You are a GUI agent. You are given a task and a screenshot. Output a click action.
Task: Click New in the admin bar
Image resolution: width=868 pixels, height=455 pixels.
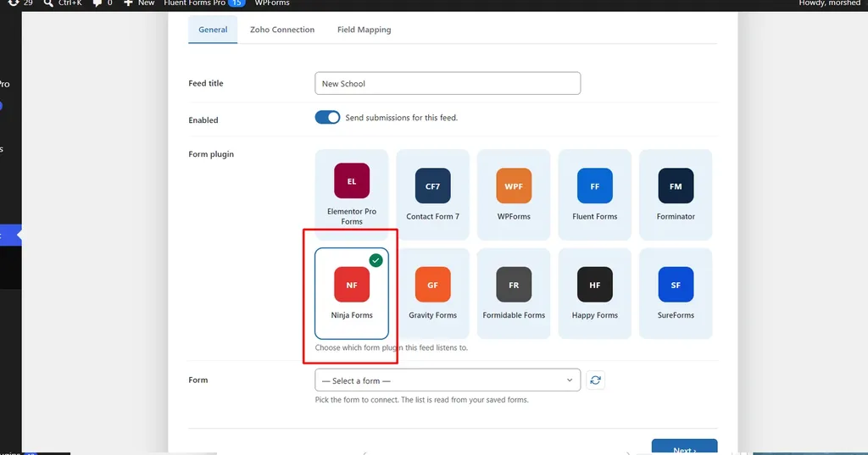tap(146, 3)
